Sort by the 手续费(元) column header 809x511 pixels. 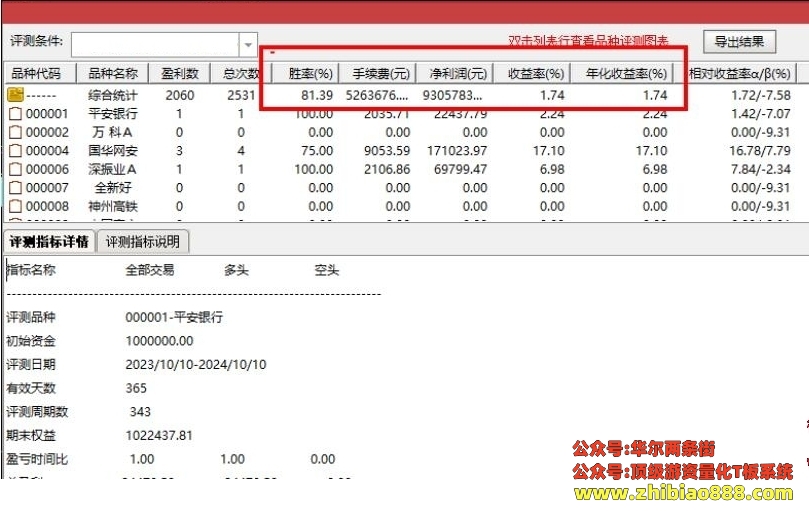point(377,74)
